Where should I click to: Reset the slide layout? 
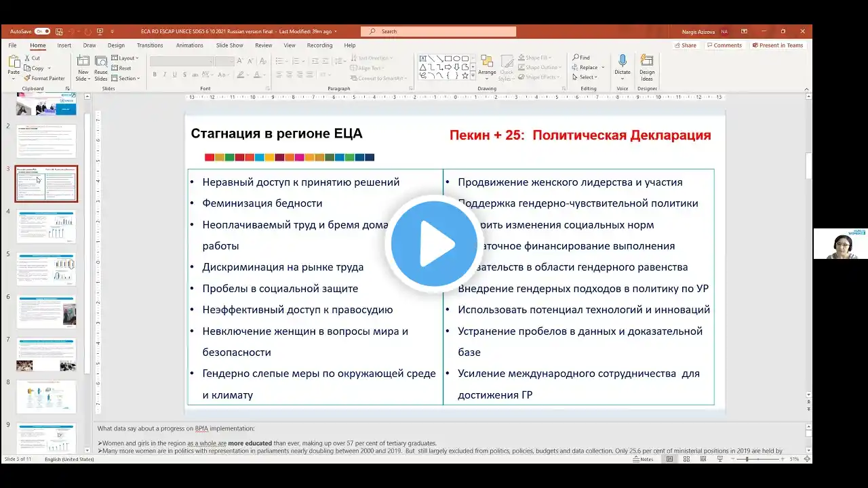click(x=121, y=68)
